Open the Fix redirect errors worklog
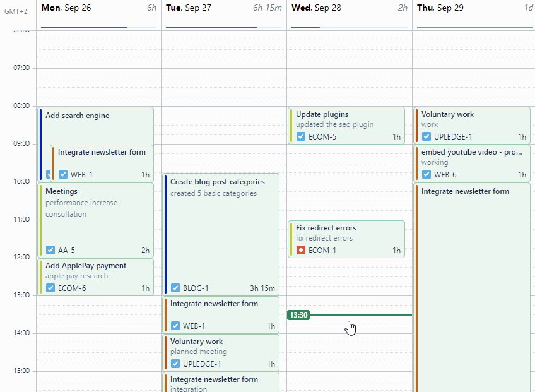Image resolution: width=535 pixels, height=392 pixels. [346, 239]
